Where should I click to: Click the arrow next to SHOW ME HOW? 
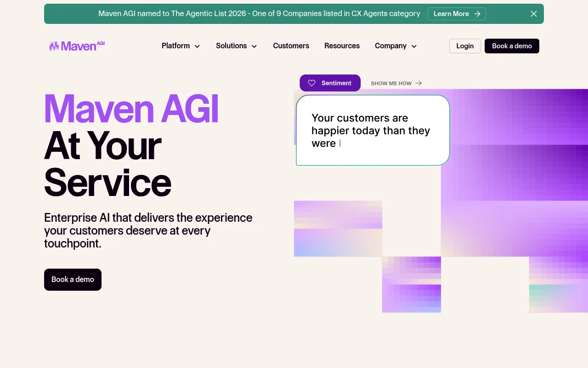(x=418, y=83)
